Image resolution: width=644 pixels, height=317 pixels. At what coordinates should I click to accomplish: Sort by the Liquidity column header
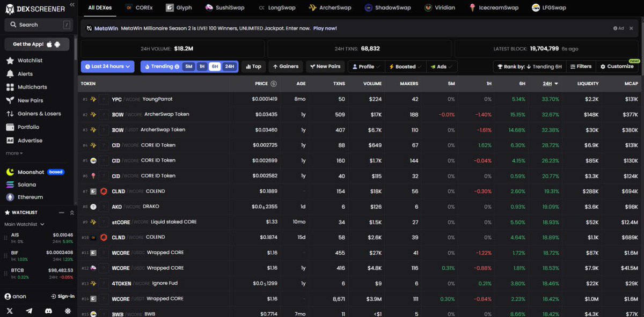588,84
